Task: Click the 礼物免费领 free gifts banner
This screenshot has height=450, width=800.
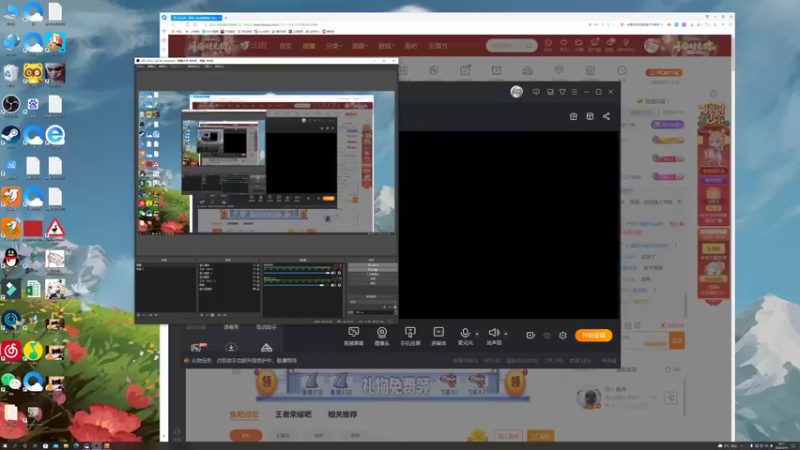Action: tap(392, 385)
